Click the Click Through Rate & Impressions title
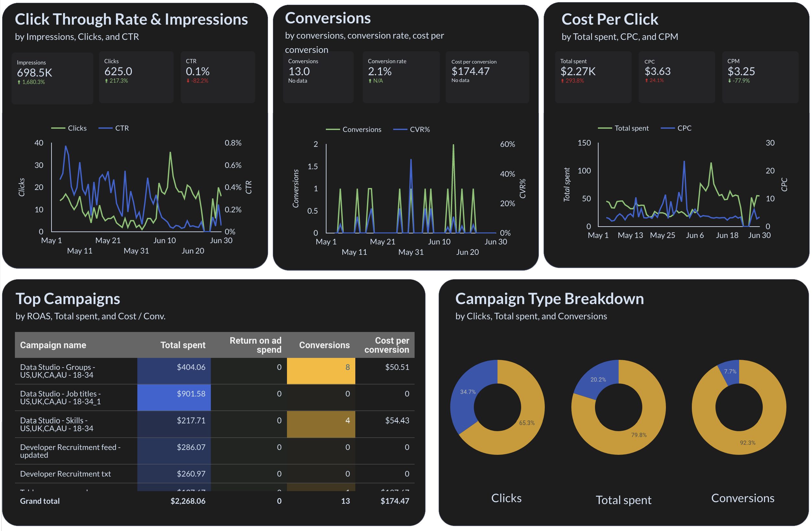 click(x=132, y=19)
